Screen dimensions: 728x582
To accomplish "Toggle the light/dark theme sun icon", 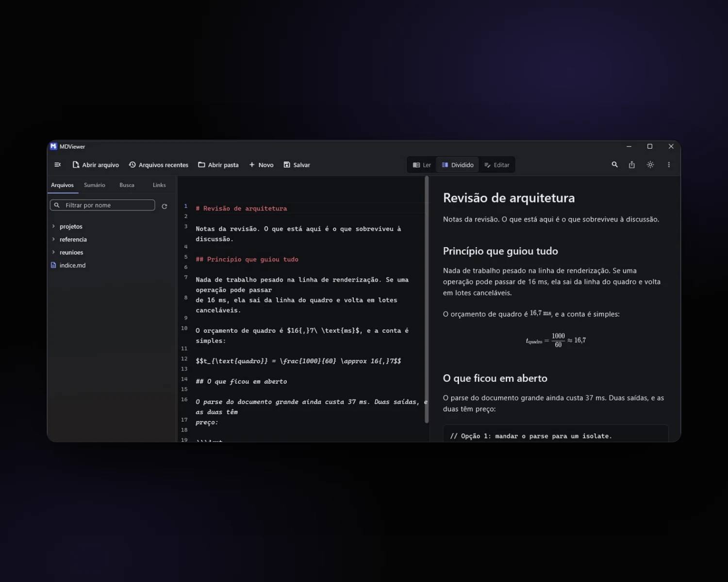I will 650,165.
